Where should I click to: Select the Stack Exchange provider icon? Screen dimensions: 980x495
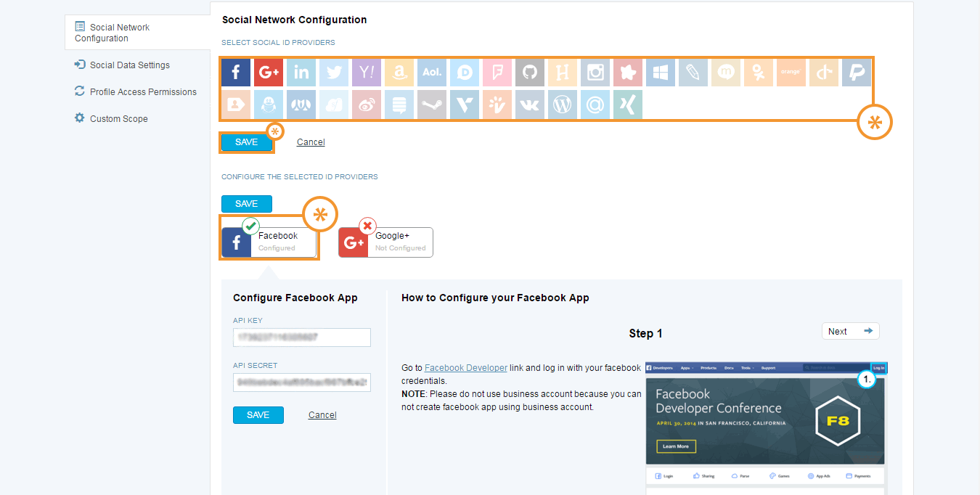coord(399,105)
